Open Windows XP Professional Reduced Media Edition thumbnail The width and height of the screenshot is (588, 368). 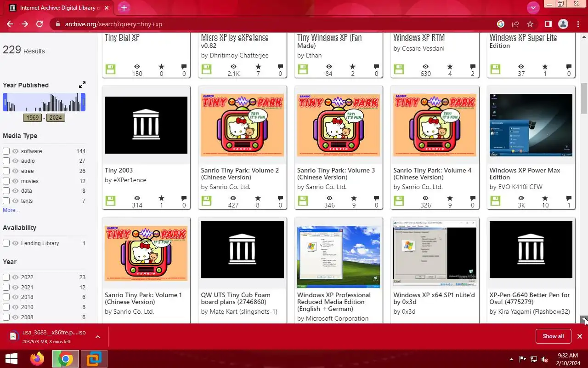point(339,256)
